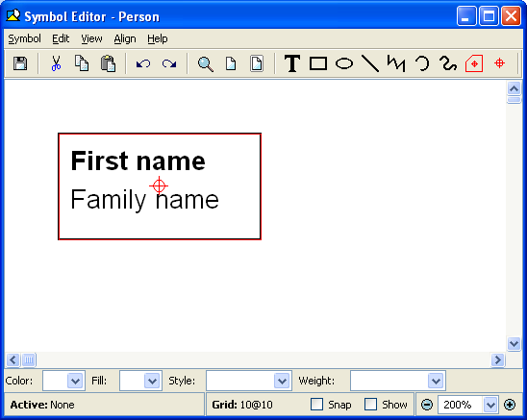Open the Edit menu
The height and width of the screenshot is (420, 527).
[x=61, y=38]
